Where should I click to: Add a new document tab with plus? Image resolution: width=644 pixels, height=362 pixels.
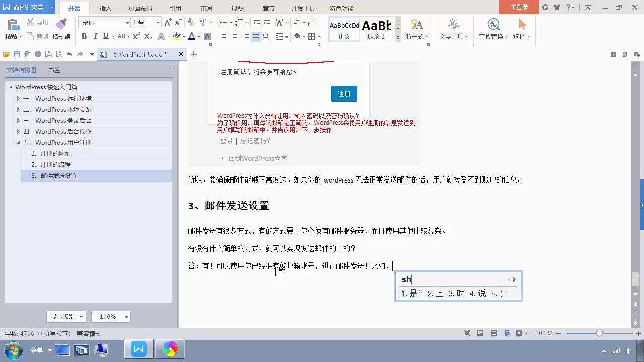(194, 54)
